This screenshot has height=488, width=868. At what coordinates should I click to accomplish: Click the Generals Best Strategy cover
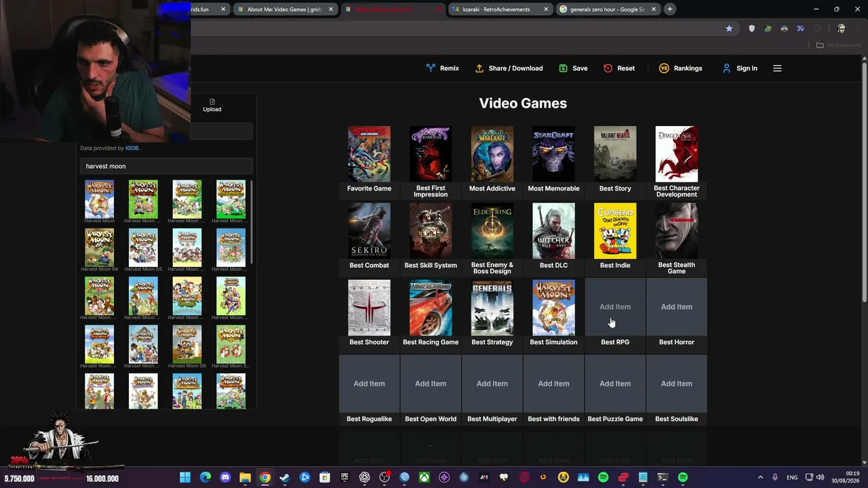click(492, 308)
